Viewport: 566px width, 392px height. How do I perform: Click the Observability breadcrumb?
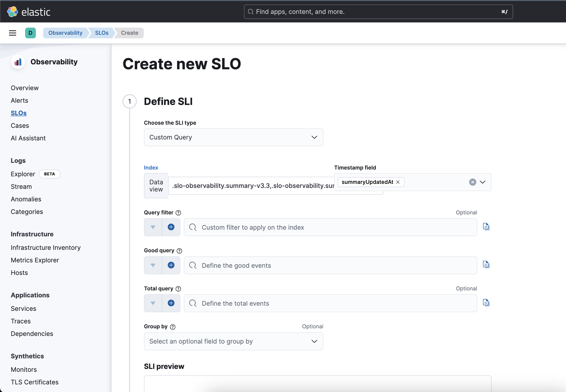click(x=65, y=33)
